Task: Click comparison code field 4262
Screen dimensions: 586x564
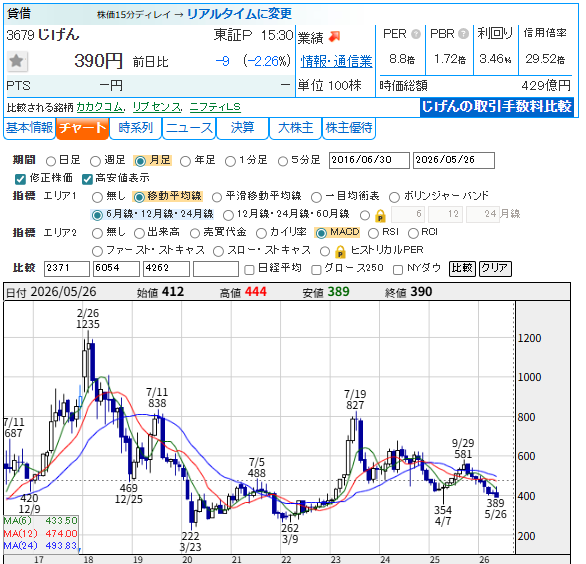Action: (x=166, y=268)
